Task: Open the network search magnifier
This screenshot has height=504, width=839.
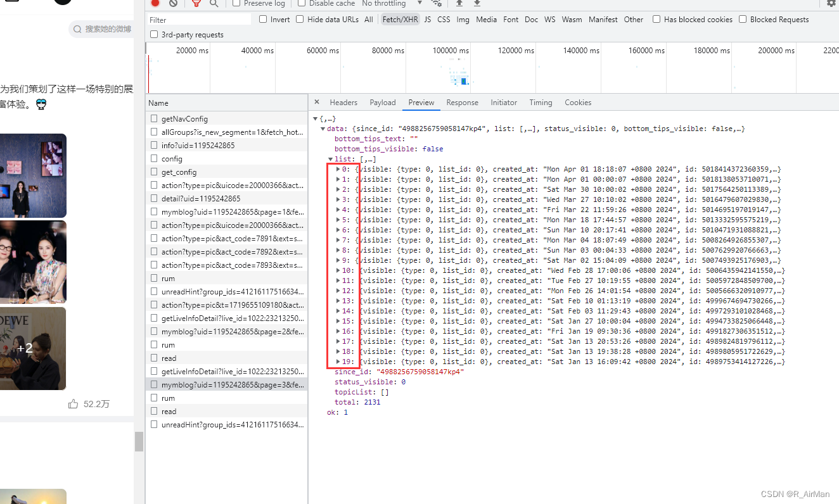Action: point(214,3)
